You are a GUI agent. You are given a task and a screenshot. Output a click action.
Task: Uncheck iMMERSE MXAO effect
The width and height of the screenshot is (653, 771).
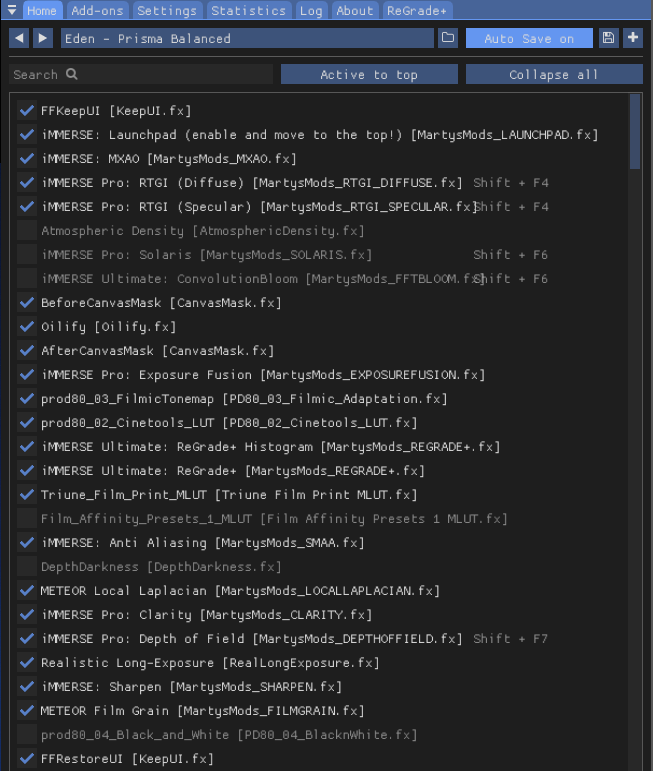point(27,159)
